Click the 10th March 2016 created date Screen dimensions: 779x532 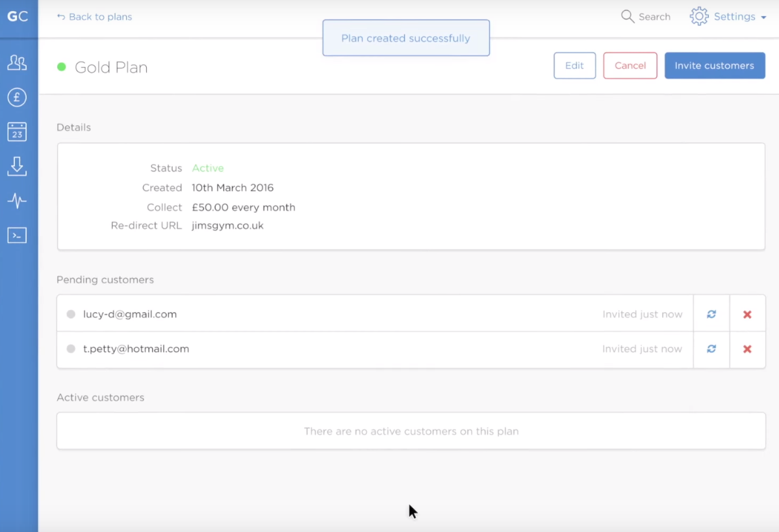(233, 188)
